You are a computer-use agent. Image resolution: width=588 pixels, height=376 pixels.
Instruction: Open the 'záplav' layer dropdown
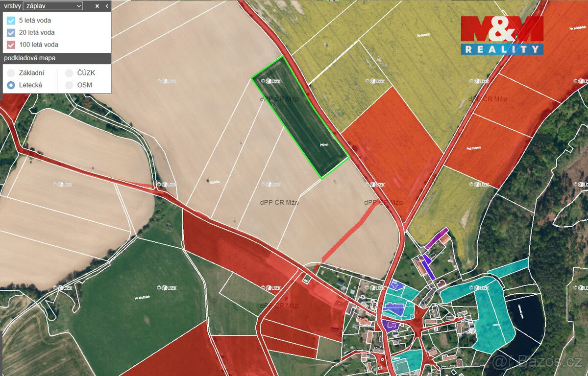tap(52, 6)
